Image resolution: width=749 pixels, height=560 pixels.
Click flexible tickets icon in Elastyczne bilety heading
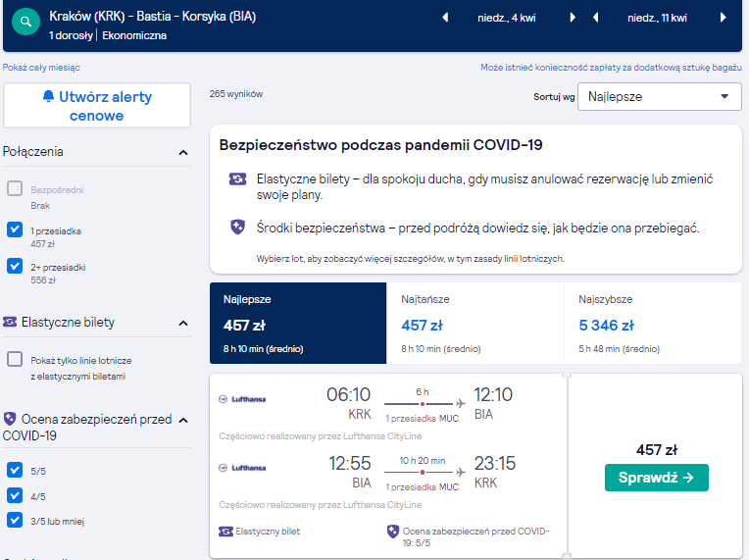pos(10,322)
